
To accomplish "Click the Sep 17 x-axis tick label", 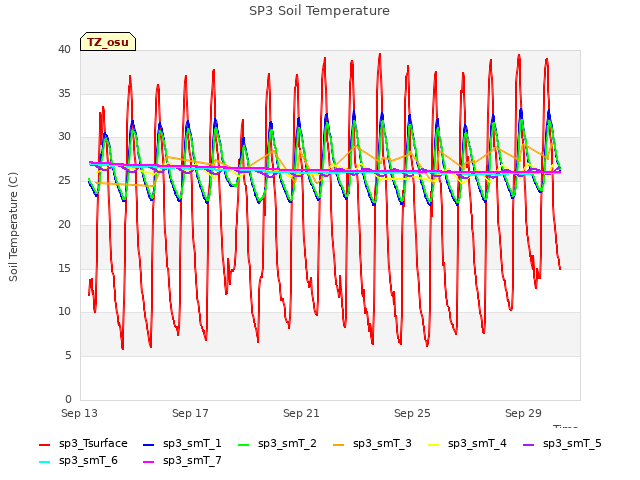I will (190, 413).
